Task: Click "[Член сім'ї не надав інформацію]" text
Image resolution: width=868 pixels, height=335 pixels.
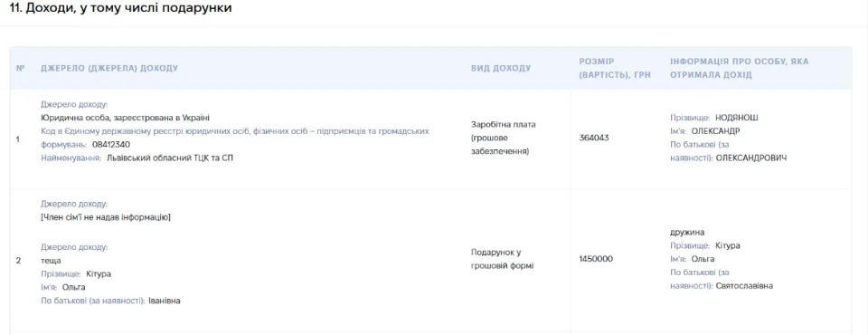Action: pyautogui.click(x=106, y=217)
